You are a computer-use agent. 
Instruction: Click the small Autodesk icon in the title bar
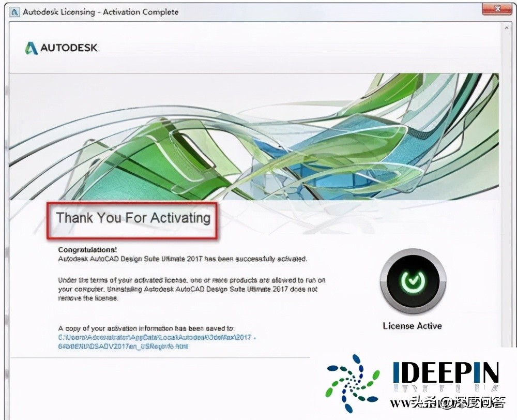pyautogui.click(x=14, y=12)
